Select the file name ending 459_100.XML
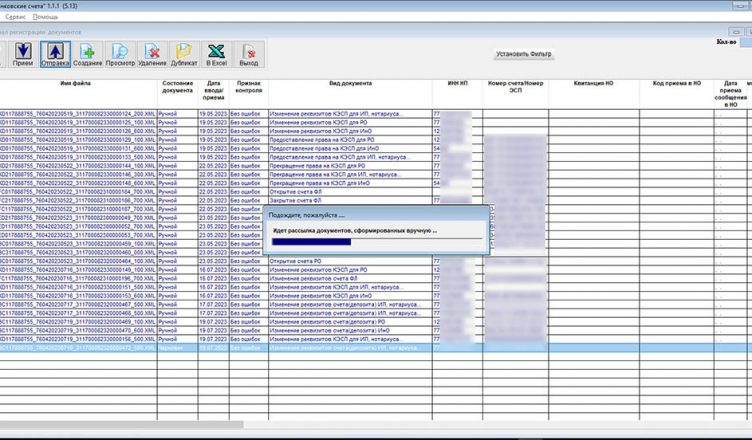752x440 pixels. [78, 244]
